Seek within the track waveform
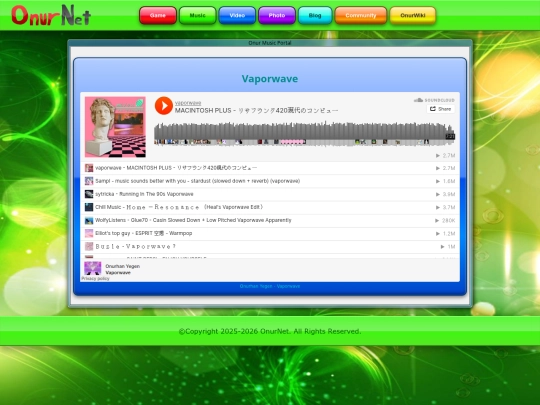Viewport: 540px width, 405px height. pyautogui.click(x=304, y=134)
